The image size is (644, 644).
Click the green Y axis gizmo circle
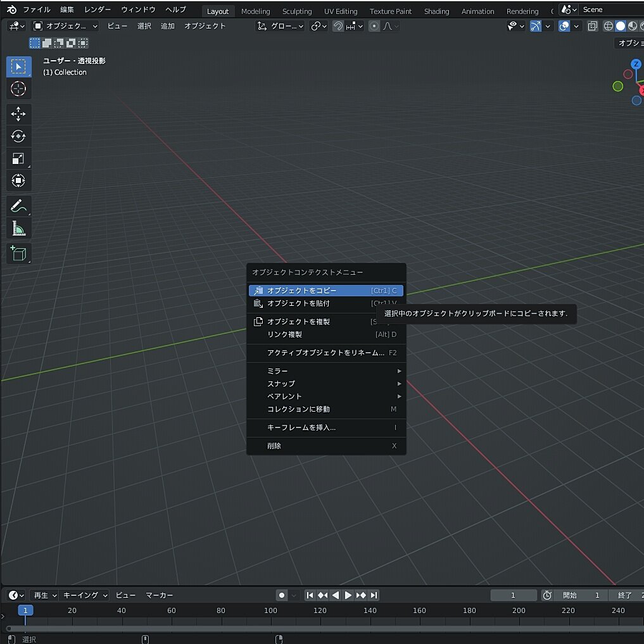coord(617,86)
